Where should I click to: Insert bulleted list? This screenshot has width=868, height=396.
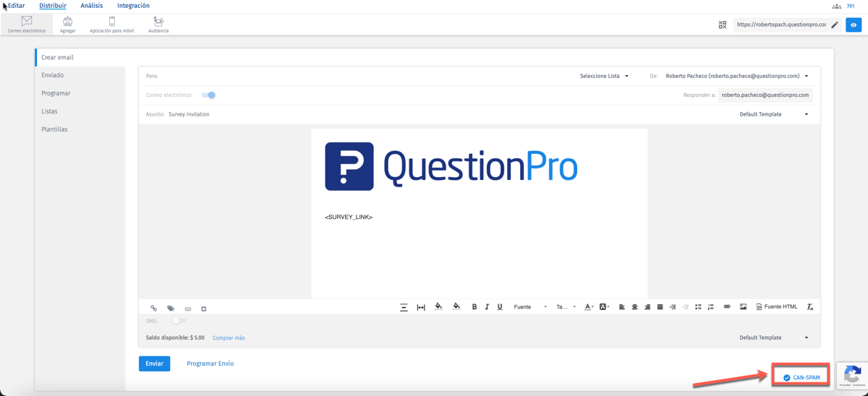tap(698, 307)
